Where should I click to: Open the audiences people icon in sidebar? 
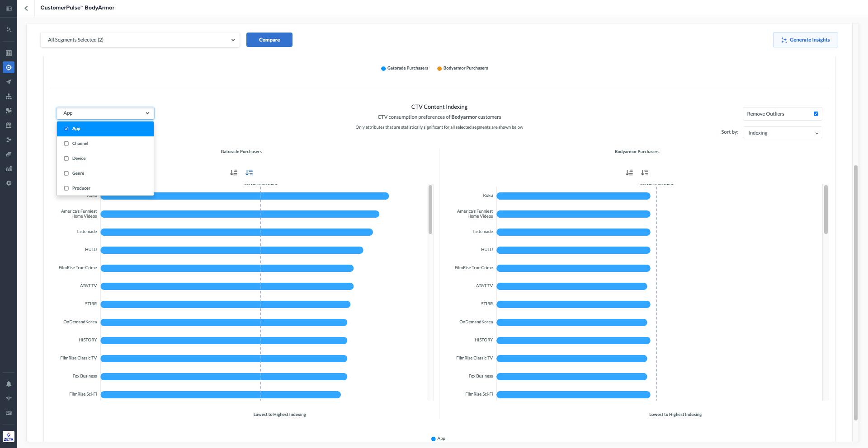click(x=9, y=111)
